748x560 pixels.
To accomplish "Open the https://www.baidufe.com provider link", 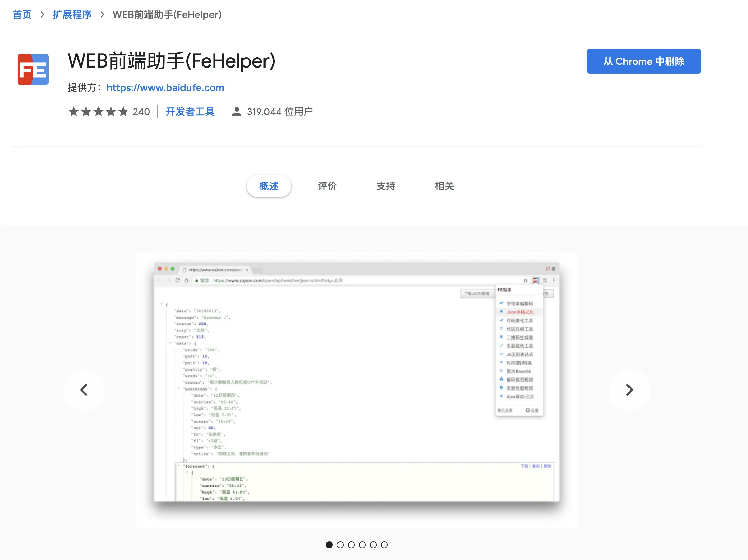I will (x=165, y=88).
